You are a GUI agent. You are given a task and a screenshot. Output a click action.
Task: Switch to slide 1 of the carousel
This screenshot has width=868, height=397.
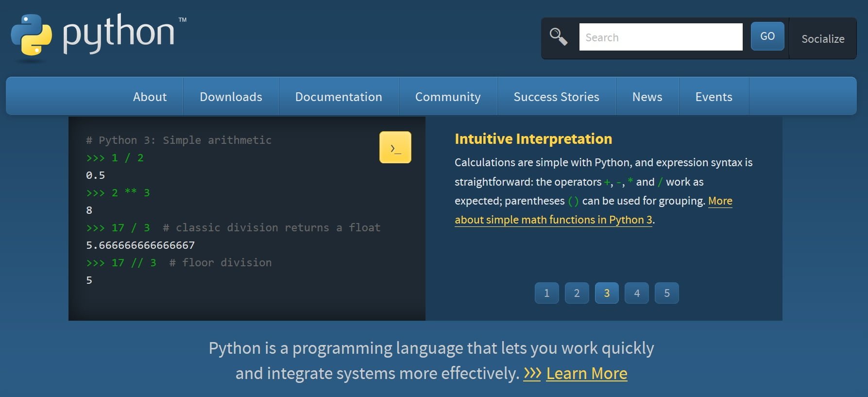tap(546, 293)
